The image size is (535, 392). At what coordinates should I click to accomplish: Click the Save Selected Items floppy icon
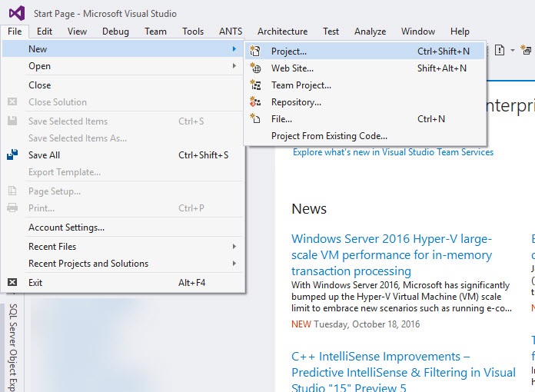tap(12, 121)
